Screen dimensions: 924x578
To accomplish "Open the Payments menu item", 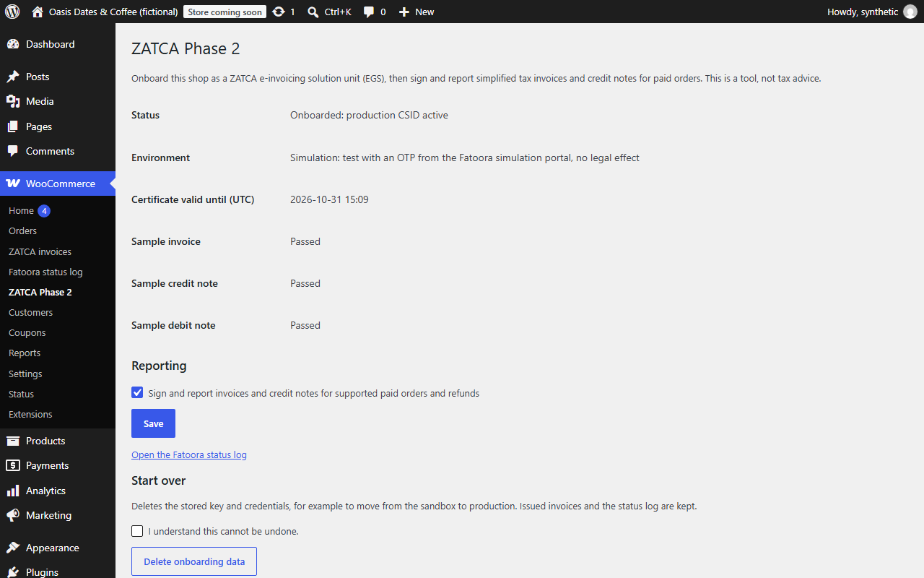I will pyautogui.click(x=58, y=465).
